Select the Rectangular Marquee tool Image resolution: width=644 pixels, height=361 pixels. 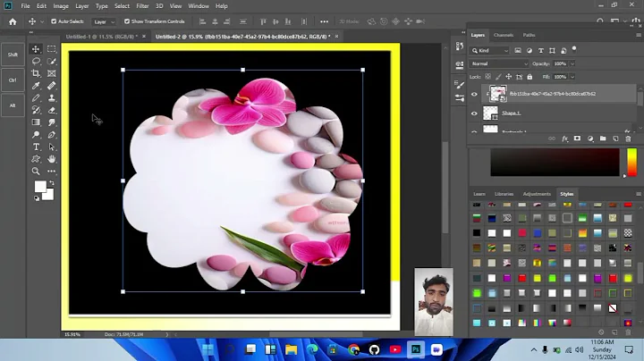point(51,49)
